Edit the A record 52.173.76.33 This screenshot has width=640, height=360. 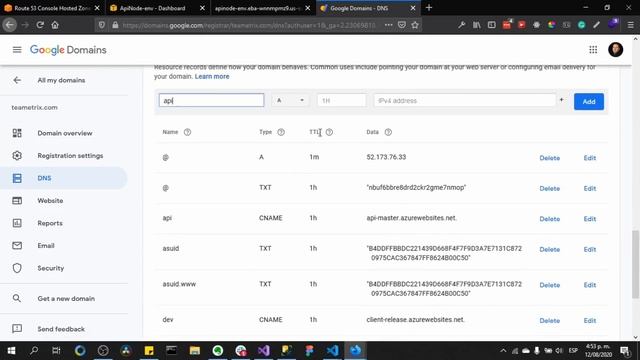(x=590, y=158)
